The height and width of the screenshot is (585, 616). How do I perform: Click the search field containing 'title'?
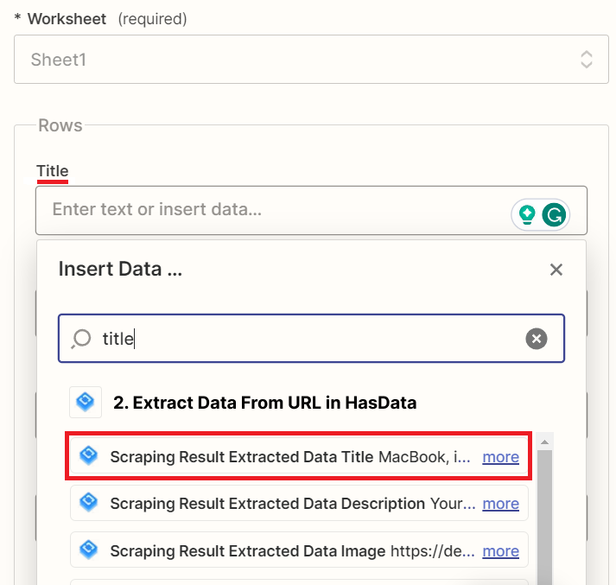(x=311, y=338)
